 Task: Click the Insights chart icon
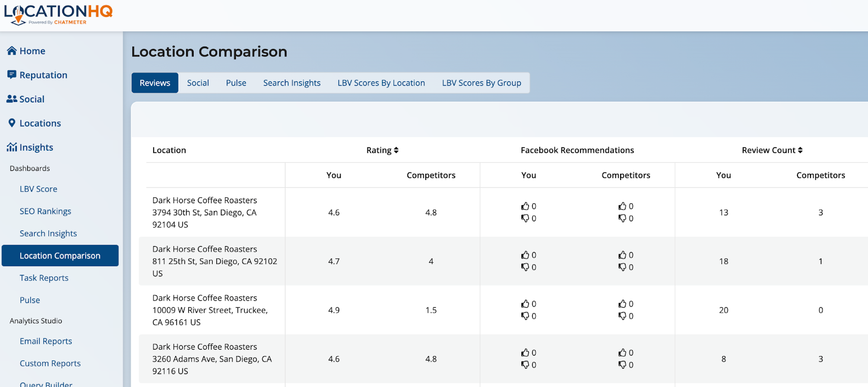11,147
